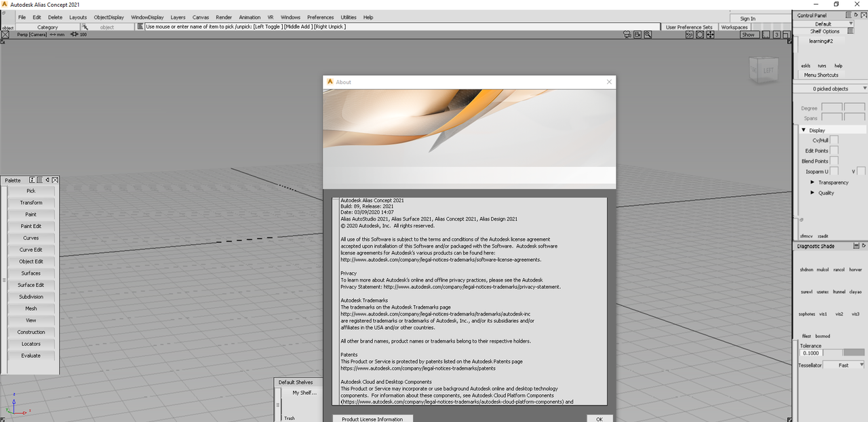Click the mulcol diagnostic shade icon
The height and width of the screenshot is (422, 868).
[x=823, y=269]
